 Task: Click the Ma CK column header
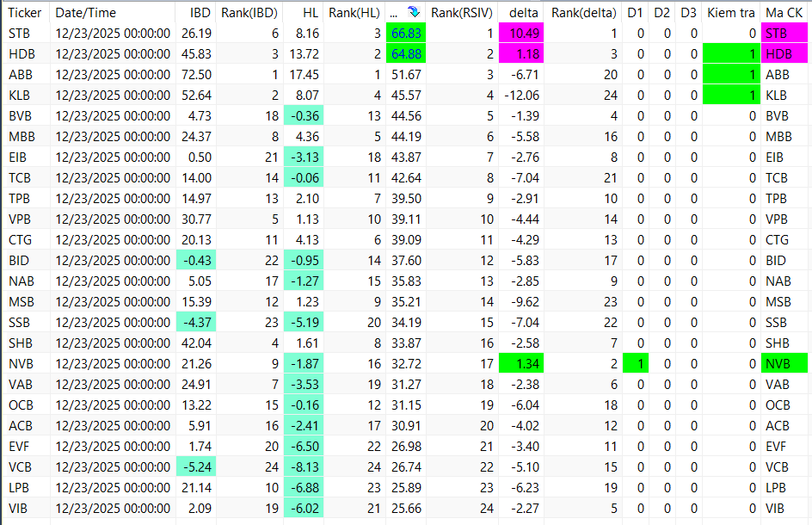(x=784, y=12)
